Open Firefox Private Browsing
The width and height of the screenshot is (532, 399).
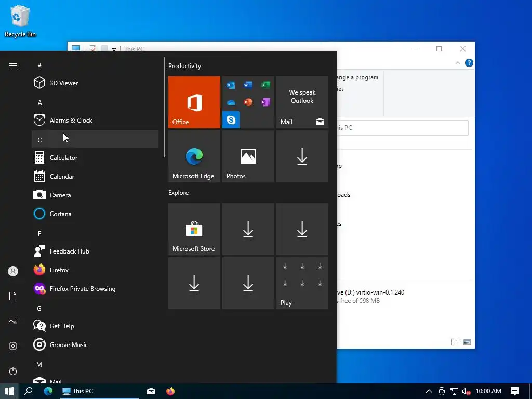(x=95, y=289)
